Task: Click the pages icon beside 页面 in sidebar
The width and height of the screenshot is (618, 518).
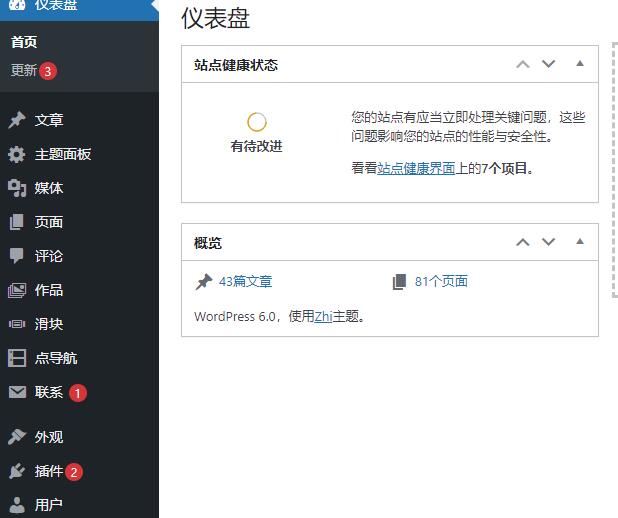Action: pyautogui.click(x=17, y=222)
